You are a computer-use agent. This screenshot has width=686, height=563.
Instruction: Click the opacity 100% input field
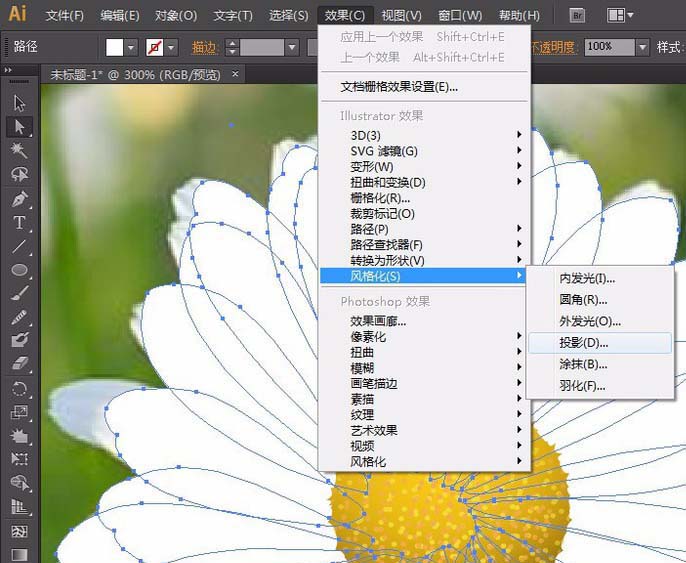[x=609, y=47]
